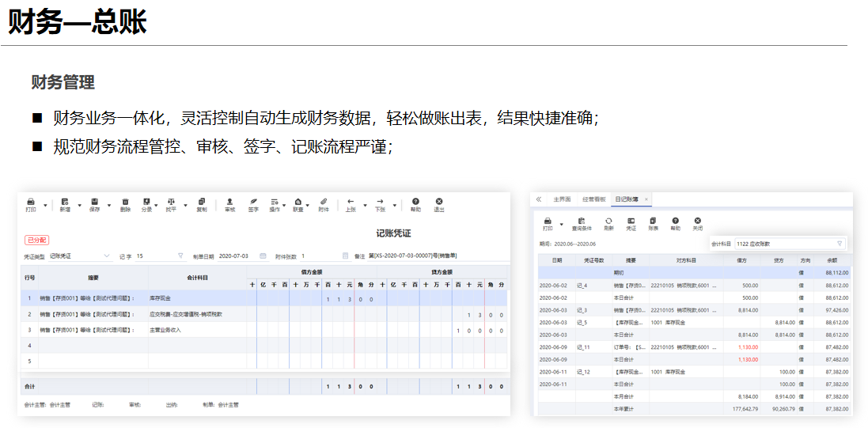Switch to 主界面 tab
Image resolution: width=868 pixels, height=428 pixels.
pyautogui.click(x=561, y=199)
